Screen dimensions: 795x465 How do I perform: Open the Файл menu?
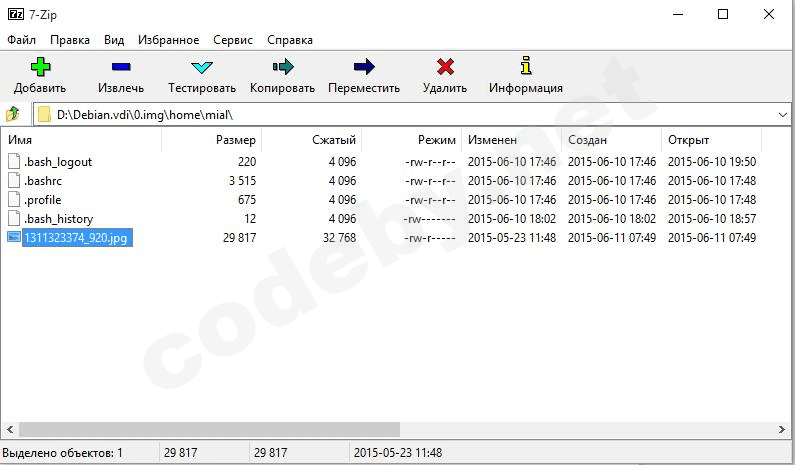(21, 40)
